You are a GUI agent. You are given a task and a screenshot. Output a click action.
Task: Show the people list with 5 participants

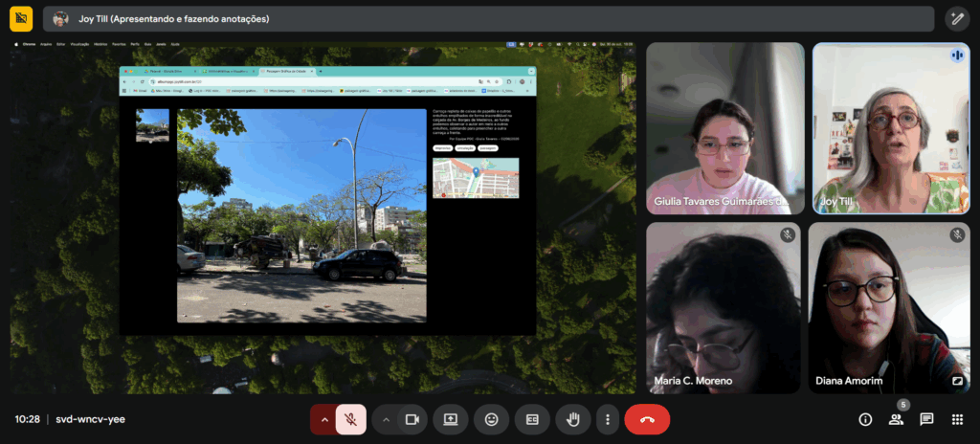(896, 419)
